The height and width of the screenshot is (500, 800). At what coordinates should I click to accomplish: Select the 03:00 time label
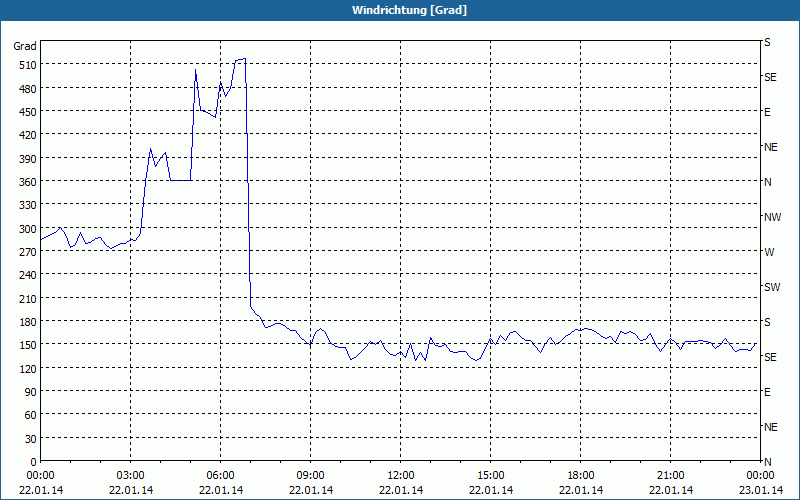131,476
